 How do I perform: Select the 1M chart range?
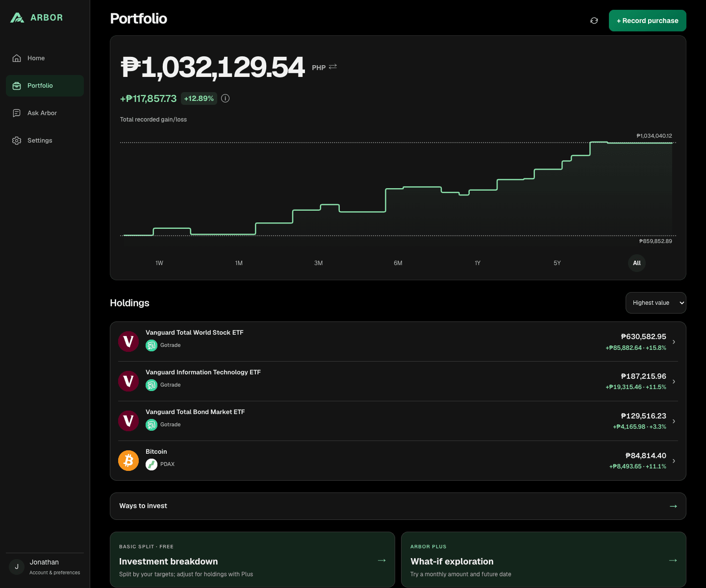click(x=239, y=263)
